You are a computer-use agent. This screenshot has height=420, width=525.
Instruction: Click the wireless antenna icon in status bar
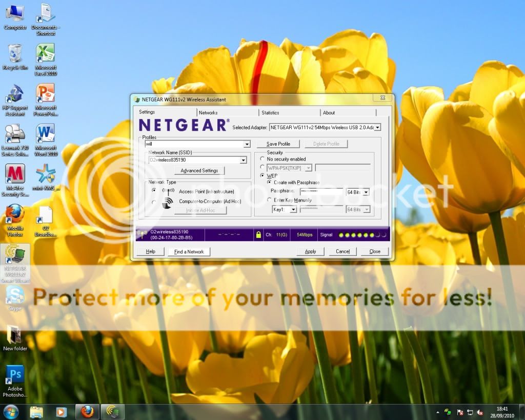tap(142, 234)
